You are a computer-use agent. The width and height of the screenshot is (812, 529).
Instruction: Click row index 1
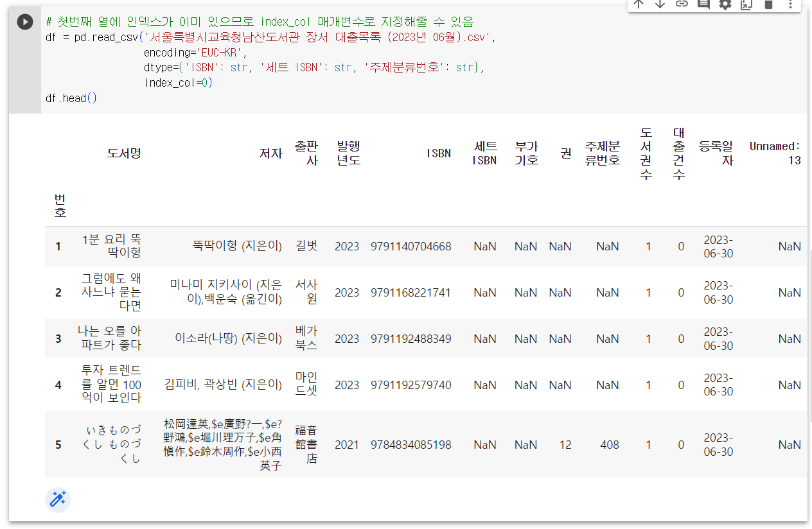(58, 247)
